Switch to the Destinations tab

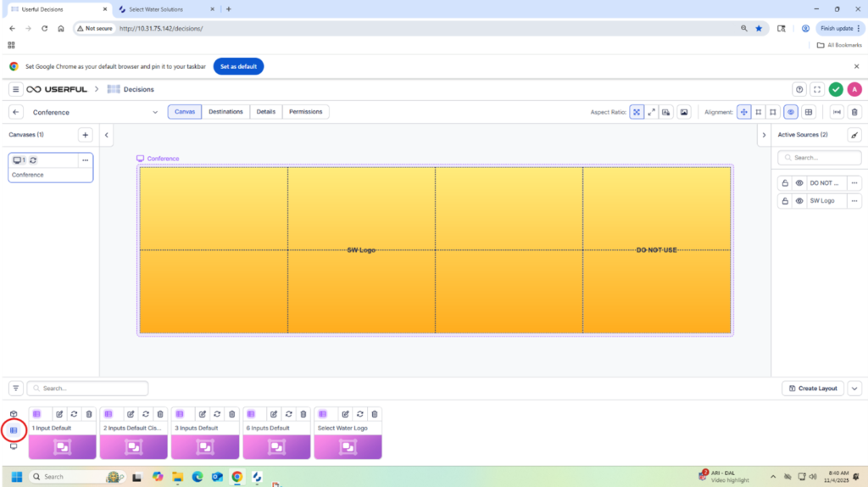tap(225, 112)
